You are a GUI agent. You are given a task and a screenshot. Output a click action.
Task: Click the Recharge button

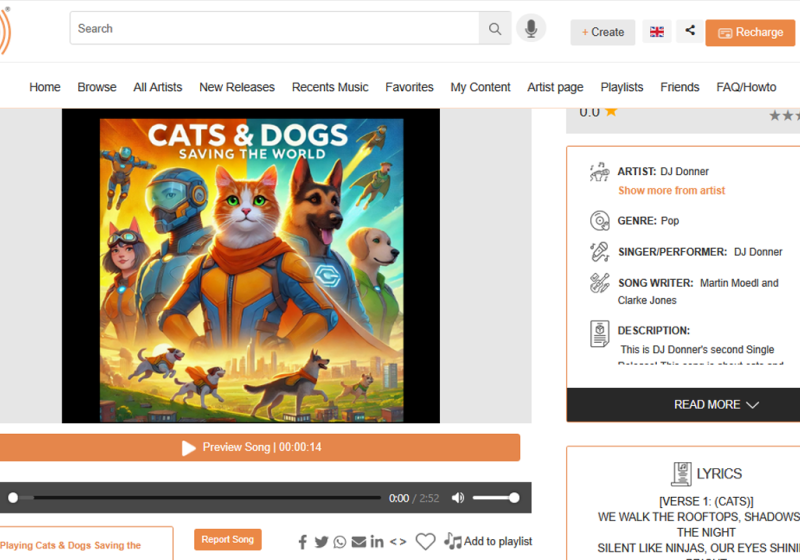(x=750, y=33)
